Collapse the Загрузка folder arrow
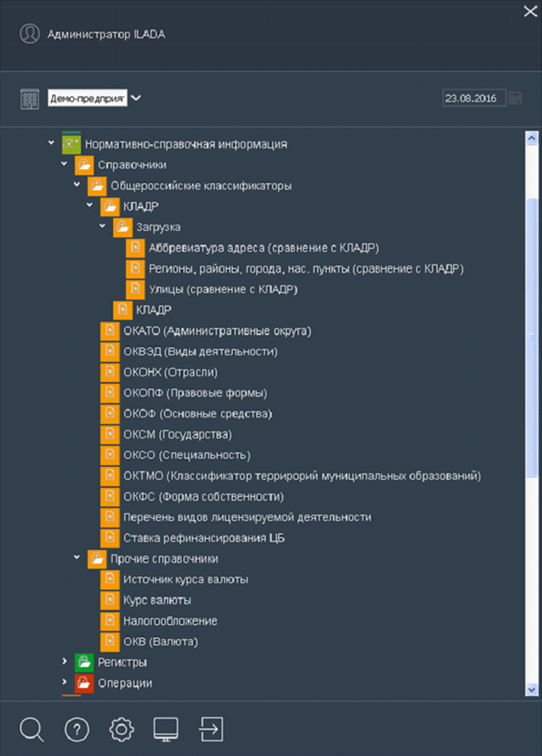Screen dimensions: 542x756 click(x=102, y=226)
